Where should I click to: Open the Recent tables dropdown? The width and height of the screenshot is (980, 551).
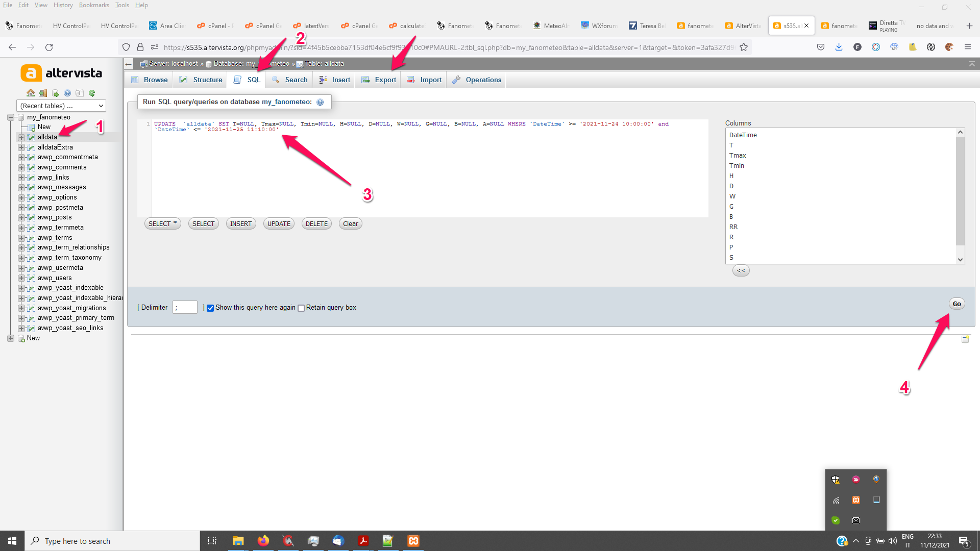point(61,106)
